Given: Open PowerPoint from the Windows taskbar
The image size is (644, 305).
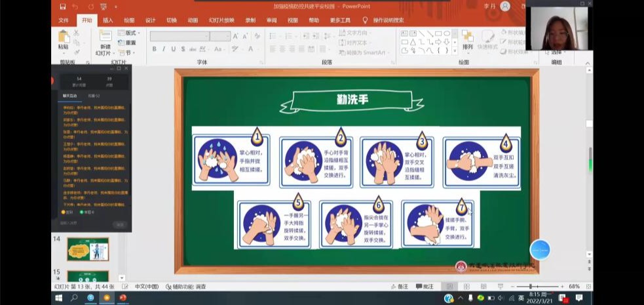Looking at the screenshot, I should (123, 298).
